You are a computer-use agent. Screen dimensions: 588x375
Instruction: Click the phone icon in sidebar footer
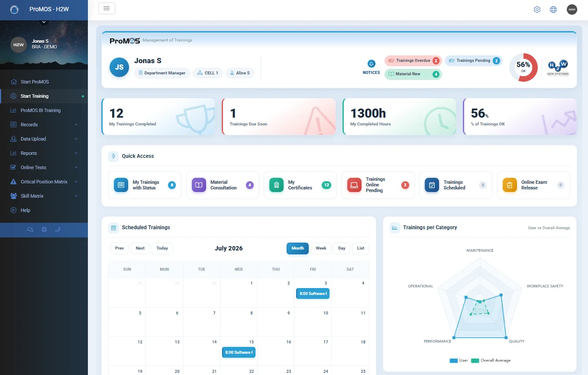point(58,230)
